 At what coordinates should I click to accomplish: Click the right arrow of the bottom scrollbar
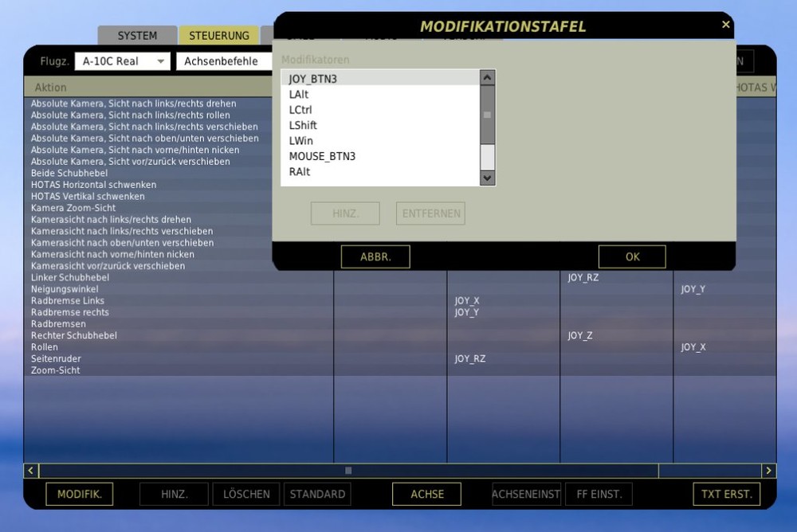click(768, 470)
